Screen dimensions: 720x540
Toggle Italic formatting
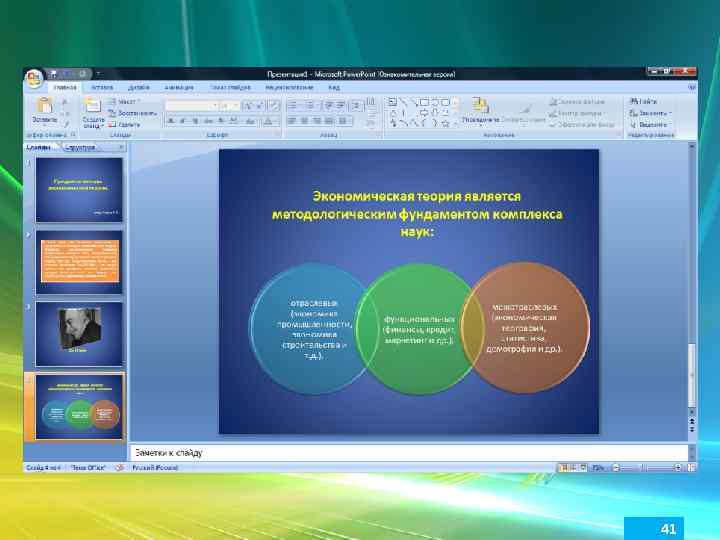tap(183, 121)
